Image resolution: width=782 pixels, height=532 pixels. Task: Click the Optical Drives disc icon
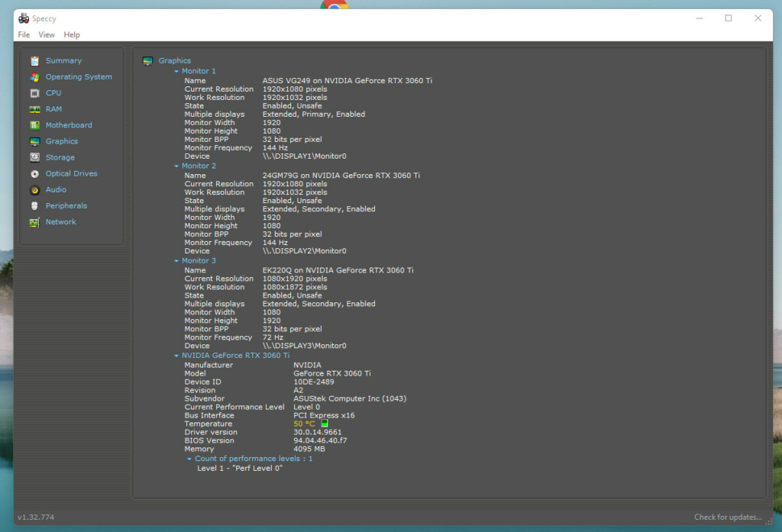pos(34,174)
